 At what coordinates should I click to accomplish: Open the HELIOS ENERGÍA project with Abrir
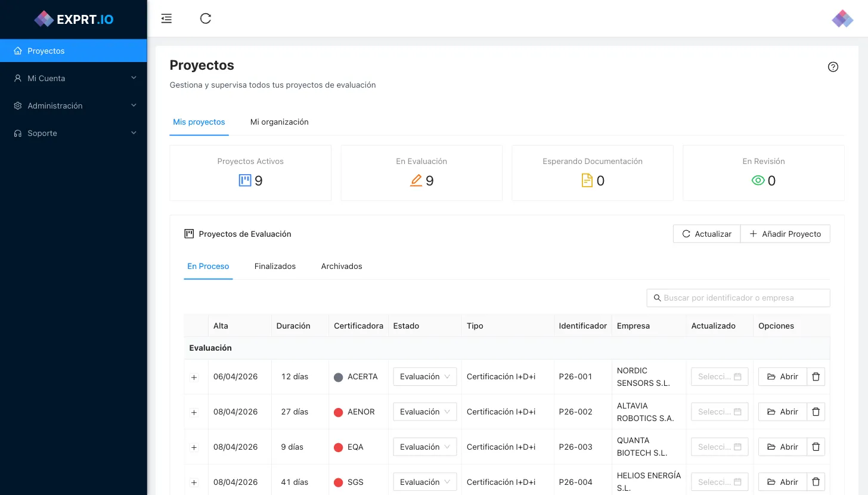[x=782, y=482]
